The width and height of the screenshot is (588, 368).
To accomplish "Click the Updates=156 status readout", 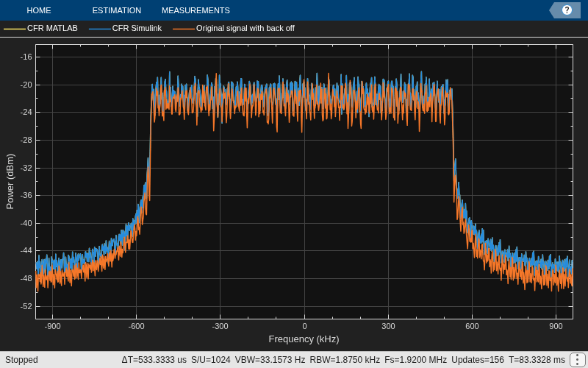I will [477, 360].
